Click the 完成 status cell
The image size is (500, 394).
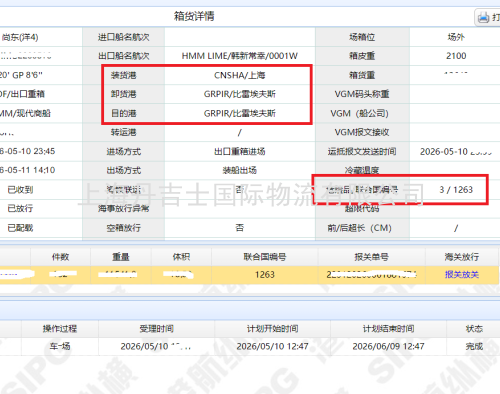point(474,346)
